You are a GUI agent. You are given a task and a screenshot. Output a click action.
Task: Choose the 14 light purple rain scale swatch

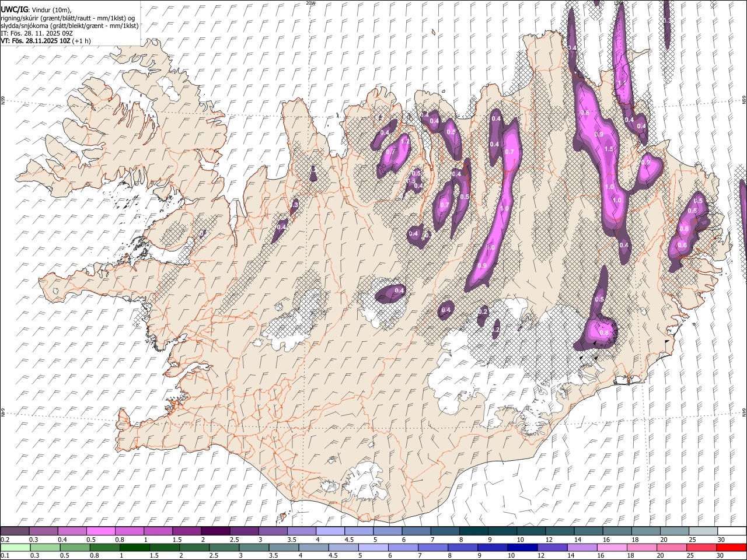point(582,547)
